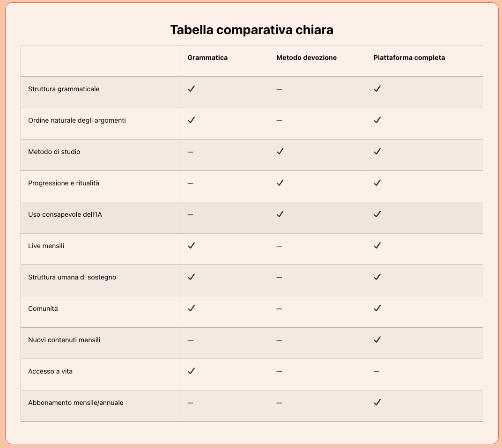Click Piattaforma completa checkmark for Abbonamento mensile/annuale
Screen dimensions: 502x448
377,402
